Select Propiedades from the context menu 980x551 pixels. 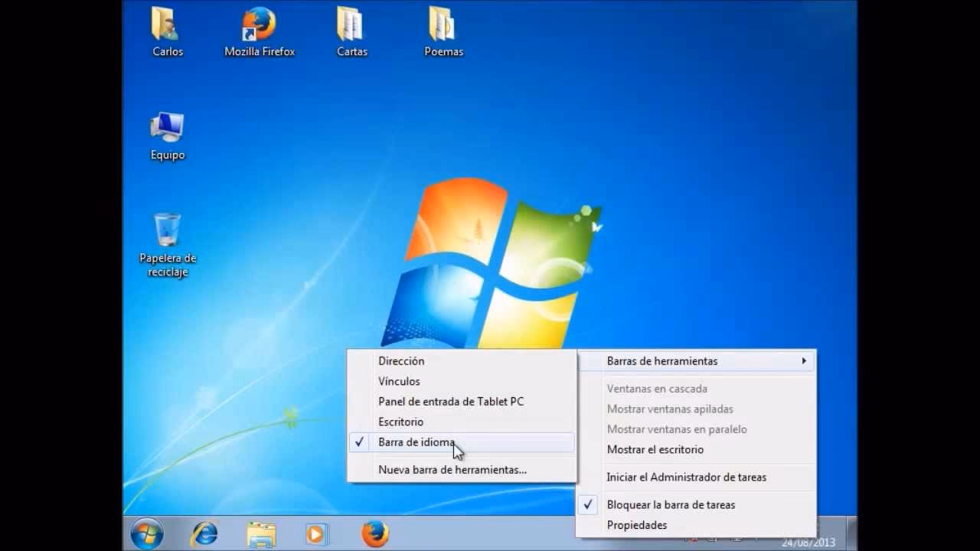coord(637,525)
